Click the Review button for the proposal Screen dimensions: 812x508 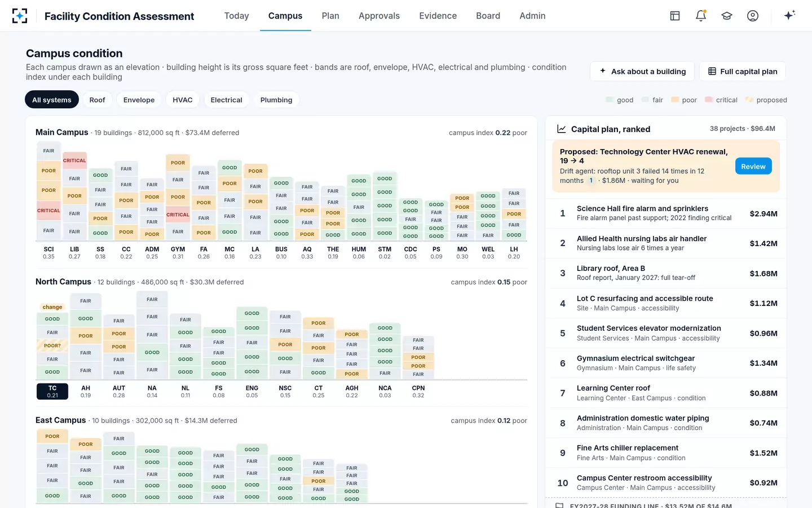(x=753, y=167)
